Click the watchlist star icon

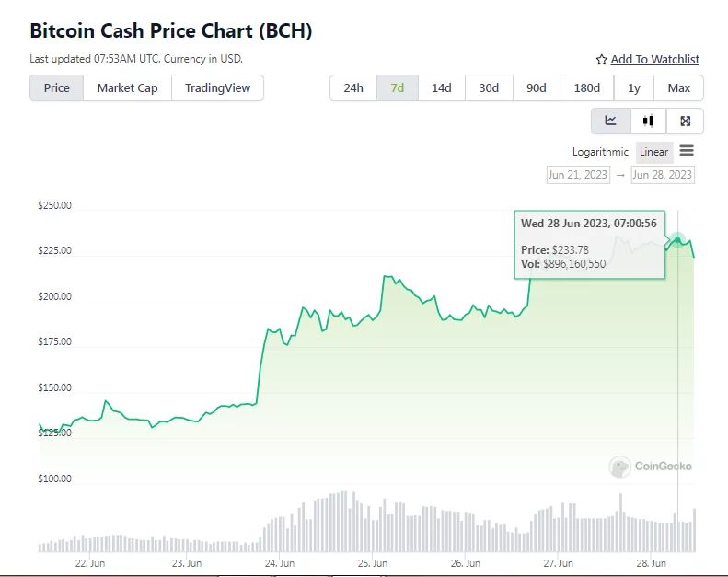click(602, 60)
